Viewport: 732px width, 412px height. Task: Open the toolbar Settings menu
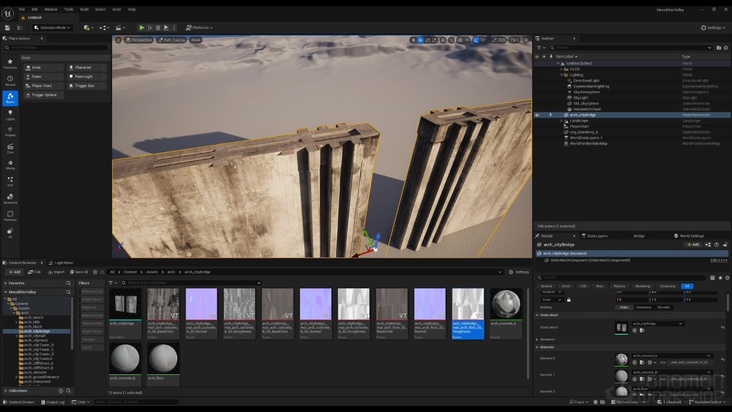[x=713, y=28]
